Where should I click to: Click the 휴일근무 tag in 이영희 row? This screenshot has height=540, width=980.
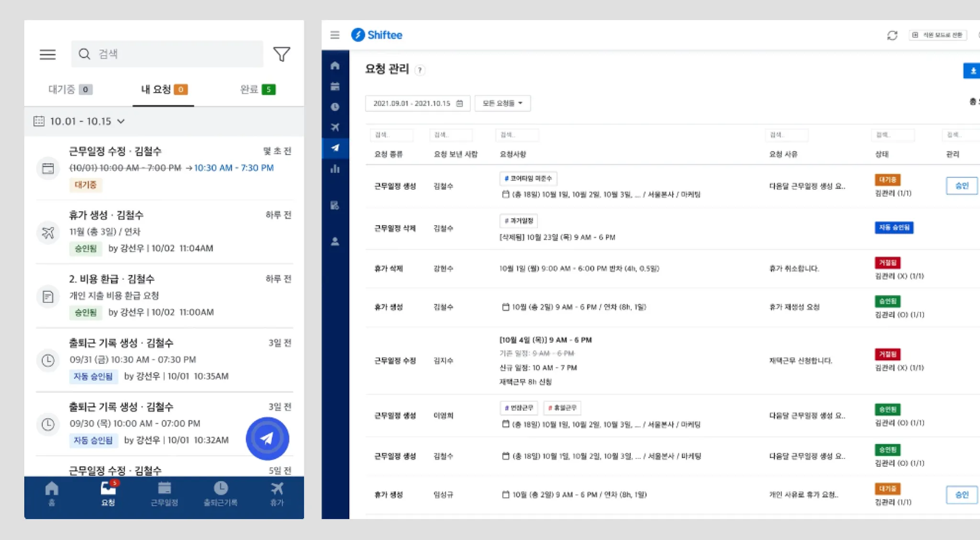click(x=562, y=408)
